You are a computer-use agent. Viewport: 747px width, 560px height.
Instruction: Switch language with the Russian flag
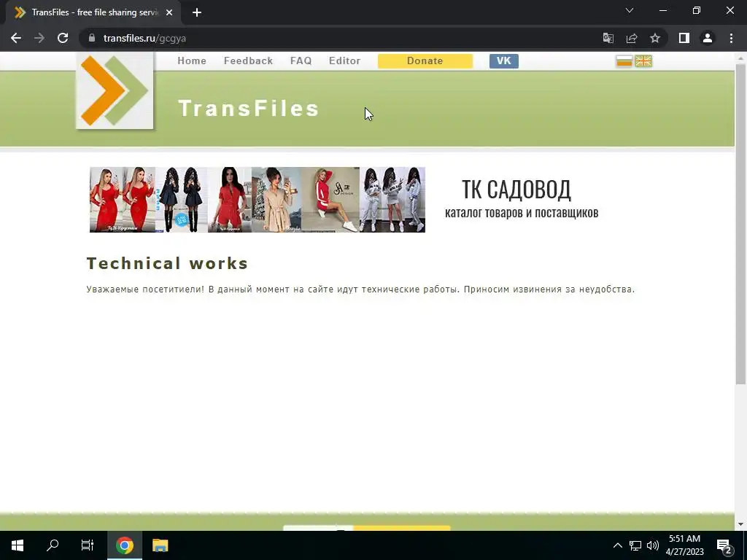click(624, 61)
